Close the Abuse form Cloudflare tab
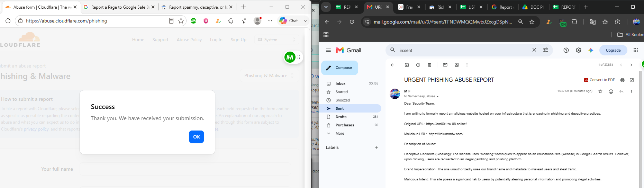The width and height of the screenshot is (644, 188). 75,7
